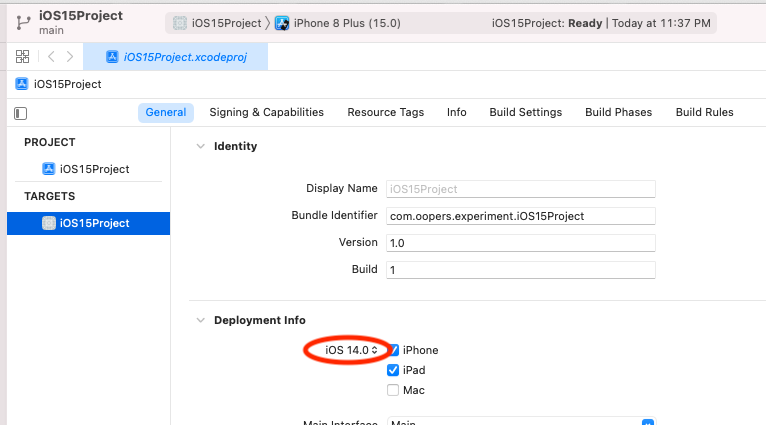Click the source control branch icon
766x425 pixels.
pos(22,21)
